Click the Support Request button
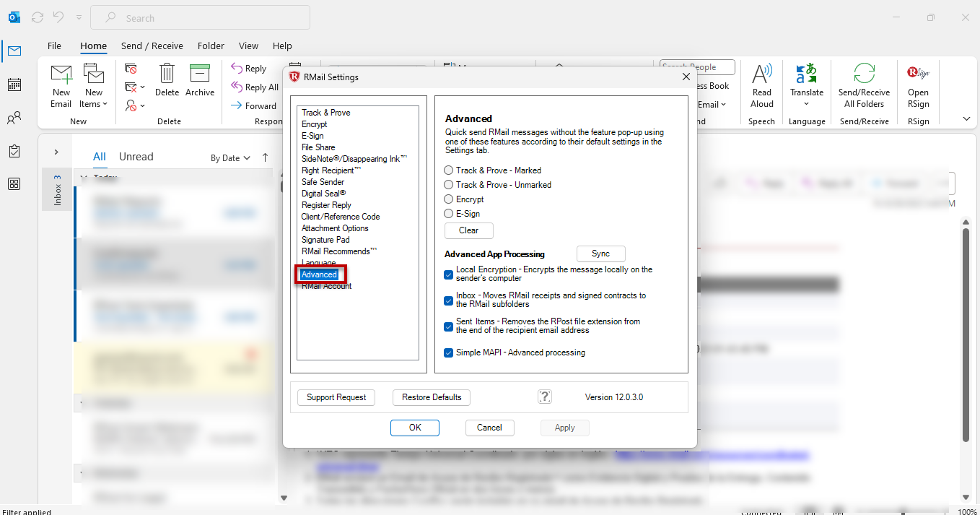980x515 pixels. point(337,397)
